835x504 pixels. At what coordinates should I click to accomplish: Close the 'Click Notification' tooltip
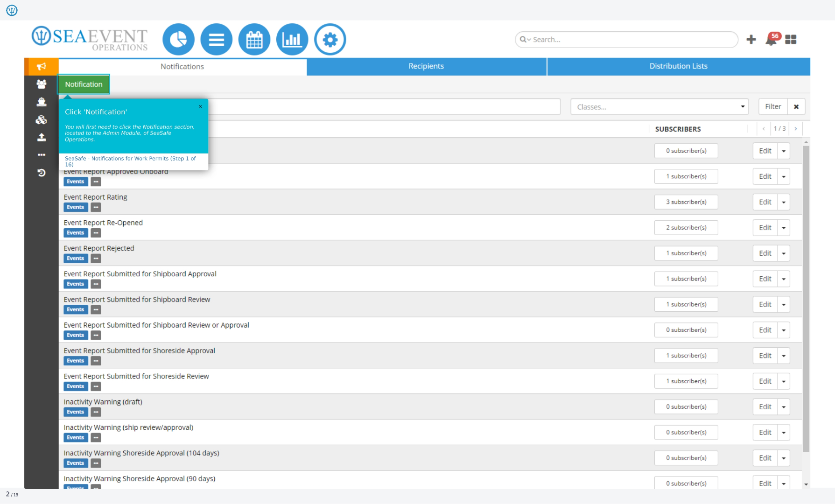coord(200,106)
